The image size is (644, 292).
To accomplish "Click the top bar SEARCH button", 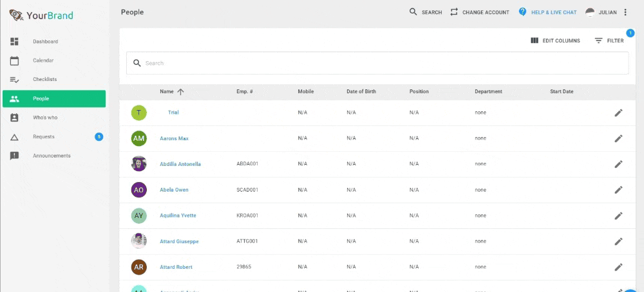I will (x=426, y=12).
